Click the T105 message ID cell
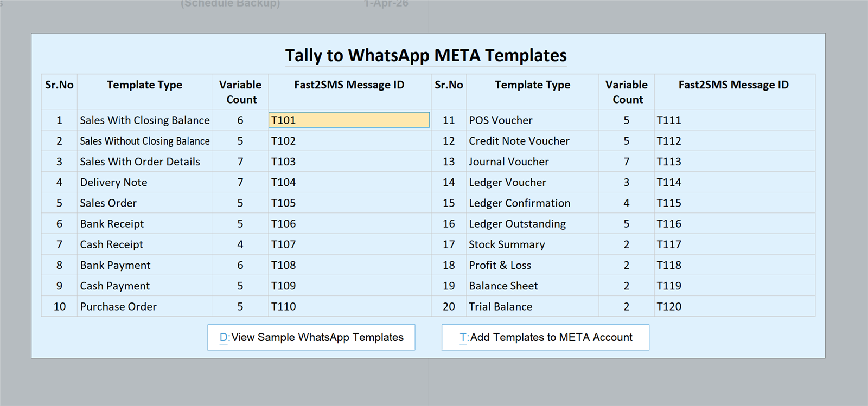Viewport: 868px width, 406px height. [349, 203]
